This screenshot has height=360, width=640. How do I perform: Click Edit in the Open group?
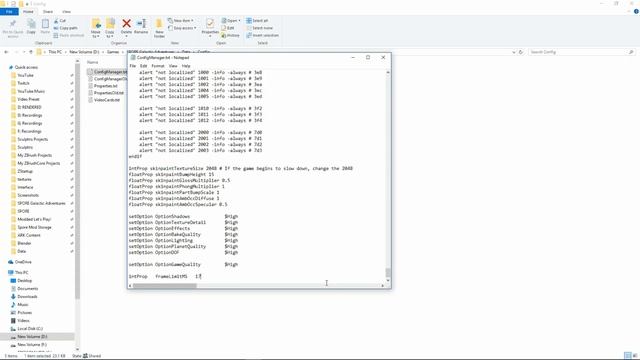click(228, 28)
